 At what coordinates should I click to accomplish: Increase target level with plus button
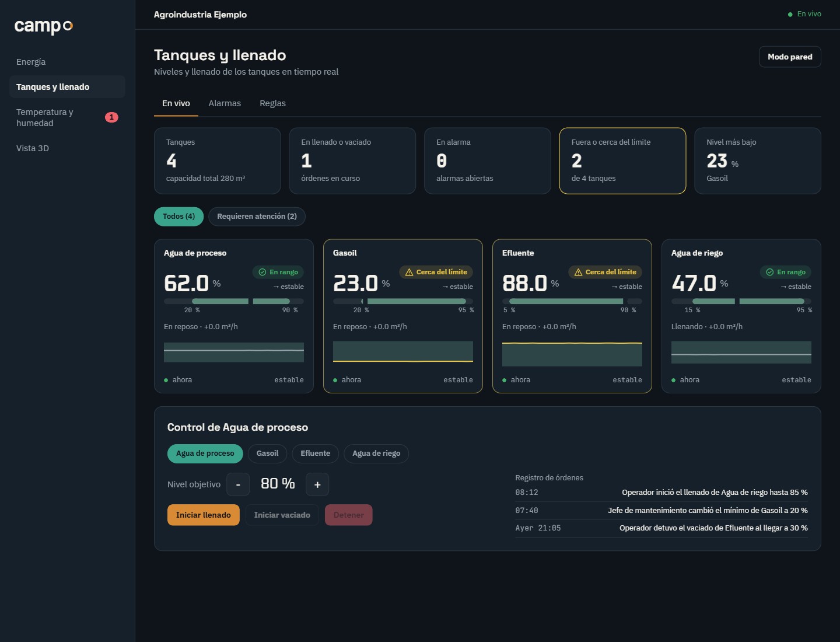[x=317, y=484]
